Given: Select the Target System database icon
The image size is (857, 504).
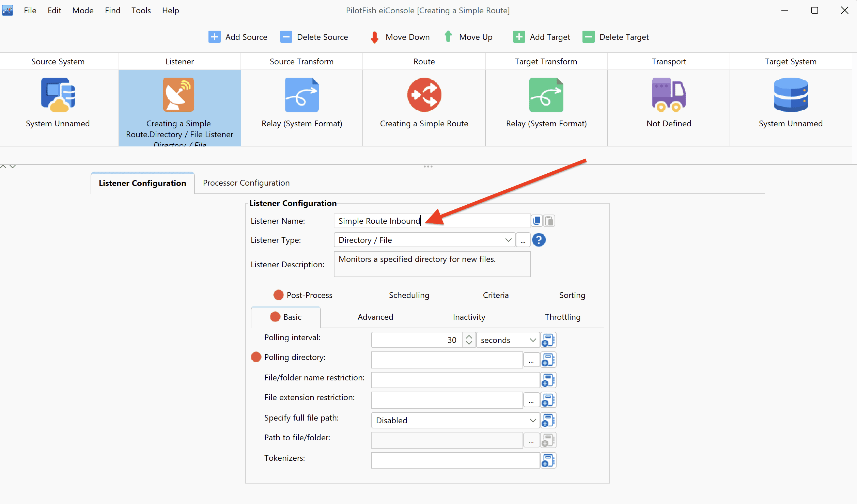Looking at the screenshot, I should coord(791,95).
